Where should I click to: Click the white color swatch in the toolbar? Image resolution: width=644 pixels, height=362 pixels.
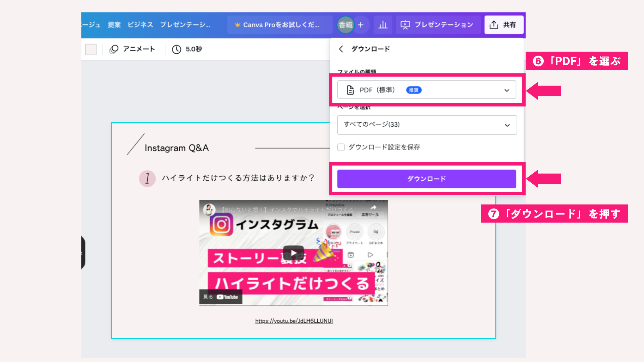pos(91,49)
